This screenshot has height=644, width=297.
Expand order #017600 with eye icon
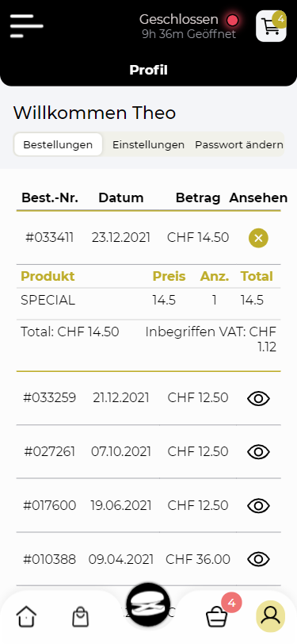pos(258,505)
